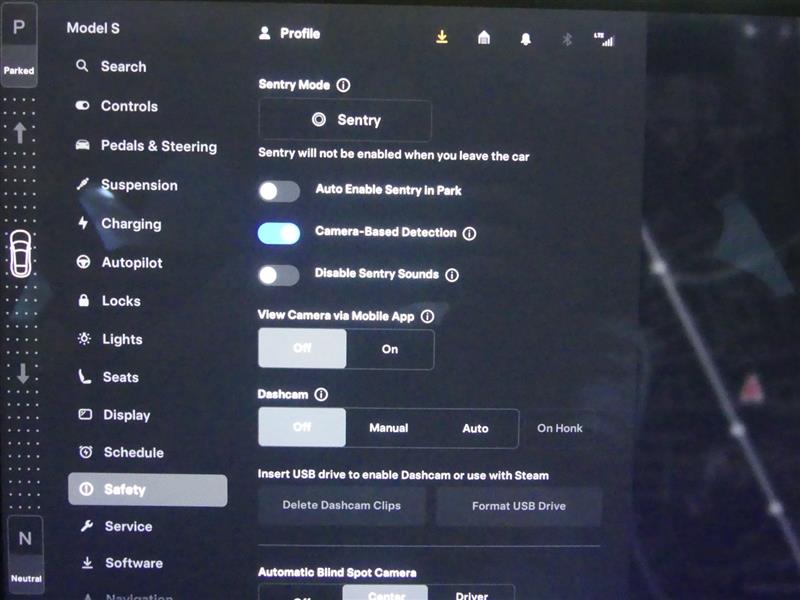This screenshot has height=600, width=800.
Task: Show View Camera via Mobile App info
Action: point(428,316)
